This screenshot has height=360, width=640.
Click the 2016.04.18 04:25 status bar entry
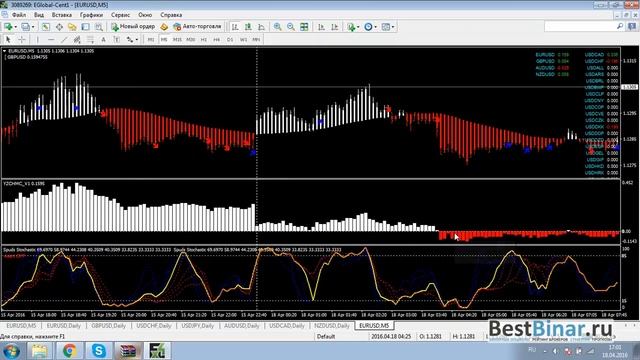pyautogui.click(x=391, y=337)
